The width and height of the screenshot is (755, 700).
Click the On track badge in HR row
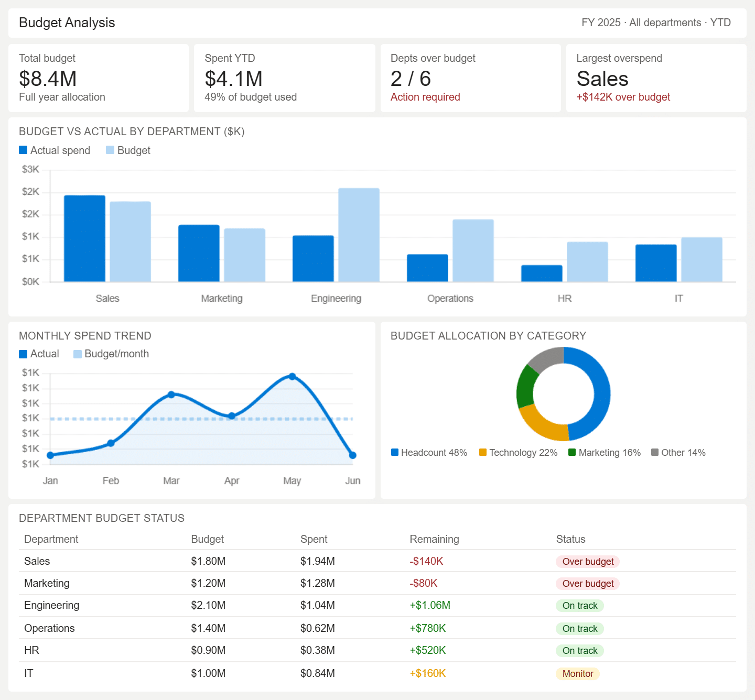pos(580,651)
